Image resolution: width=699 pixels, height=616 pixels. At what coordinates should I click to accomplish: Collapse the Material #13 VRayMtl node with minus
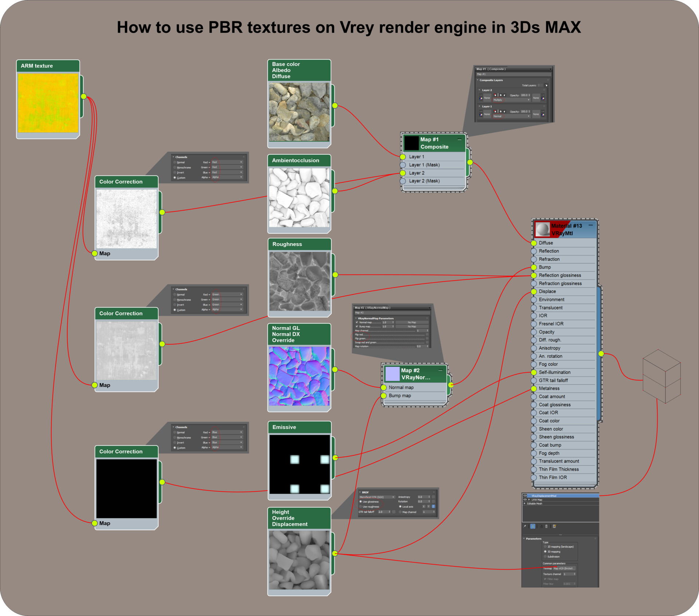pyautogui.click(x=591, y=225)
